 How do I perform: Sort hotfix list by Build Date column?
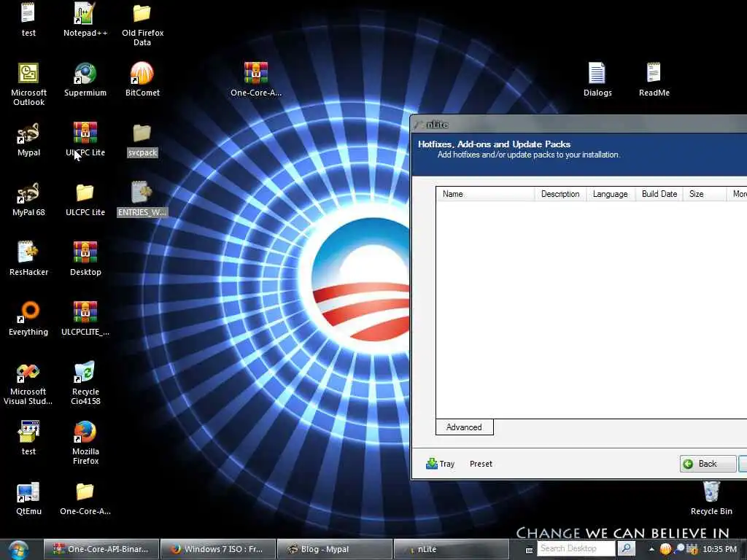tap(659, 194)
